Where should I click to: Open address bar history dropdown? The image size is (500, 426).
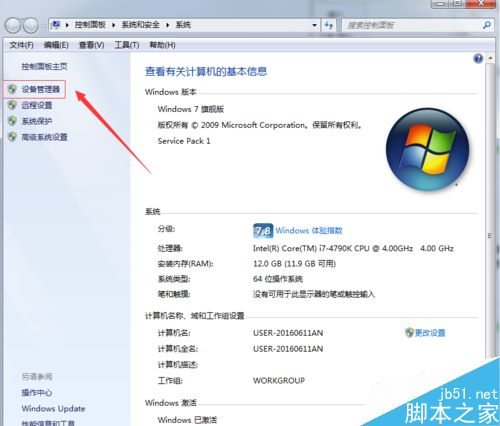314,25
